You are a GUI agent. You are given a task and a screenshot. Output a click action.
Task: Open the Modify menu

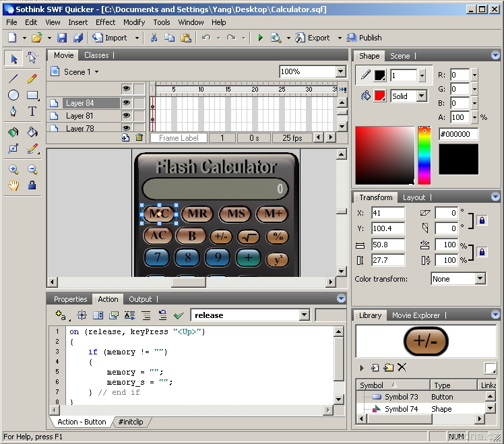[134, 22]
